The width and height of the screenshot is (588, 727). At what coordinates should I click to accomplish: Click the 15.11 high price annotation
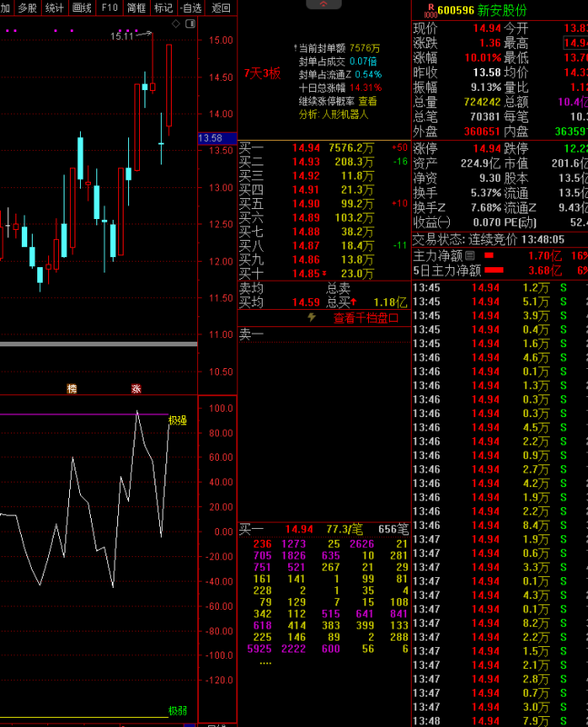tap(122, 36)
